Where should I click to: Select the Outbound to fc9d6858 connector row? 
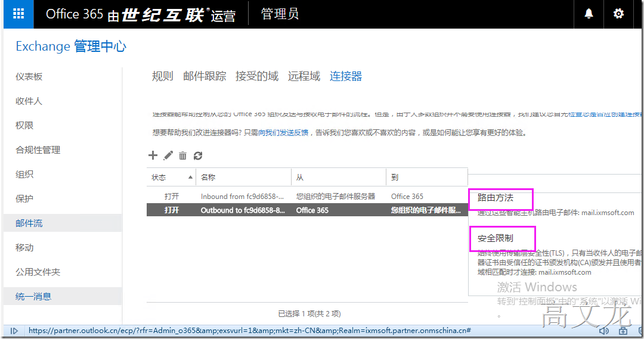point(307,210)
